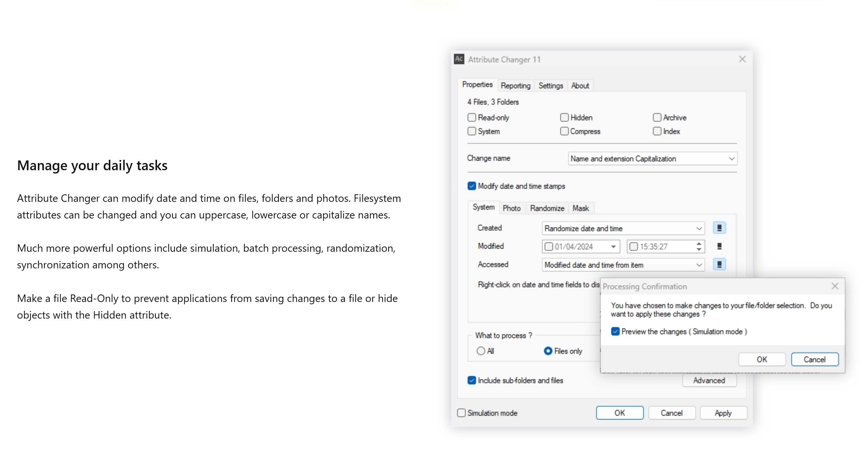Screen dimensions: 868x465
Task: Click the icon button beside Created field
Action: 719,228
